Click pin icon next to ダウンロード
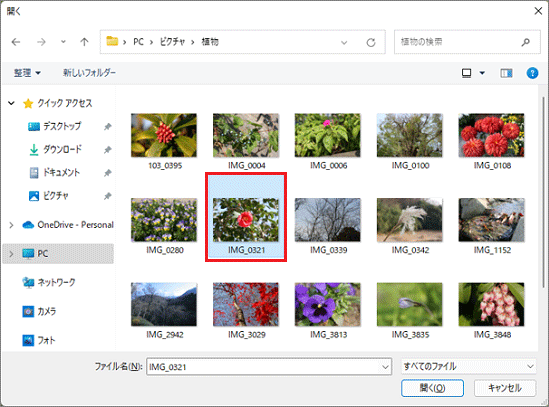Image resolution: width=549 pixels, height=407 pixels. tap(107, 150)
